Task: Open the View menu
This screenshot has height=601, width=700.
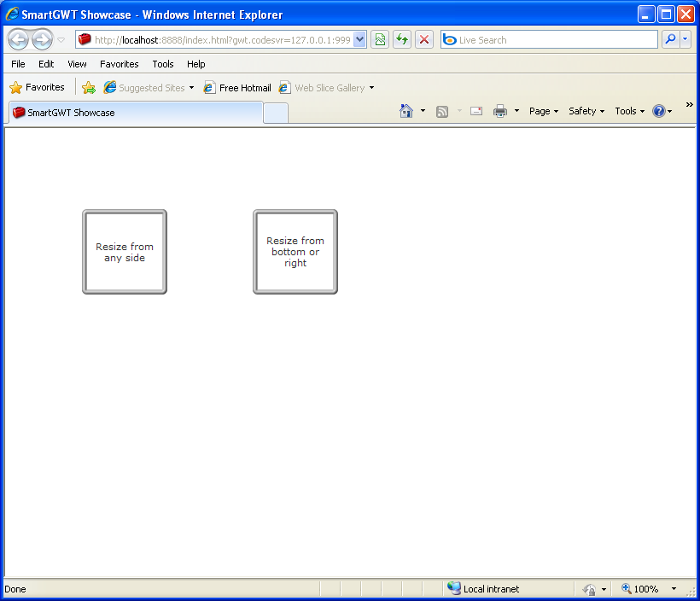Action: [77, 64]
